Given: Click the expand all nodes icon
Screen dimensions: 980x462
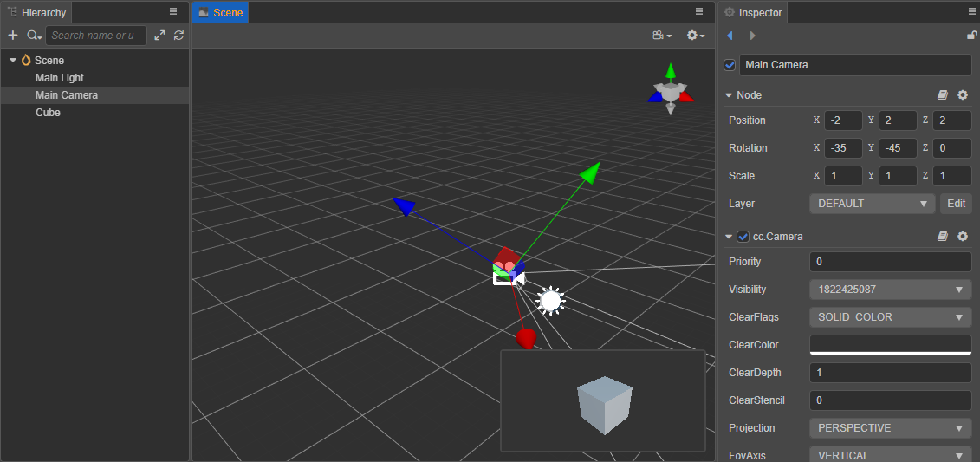Looking at the screenshot, I should pos(160,36).
